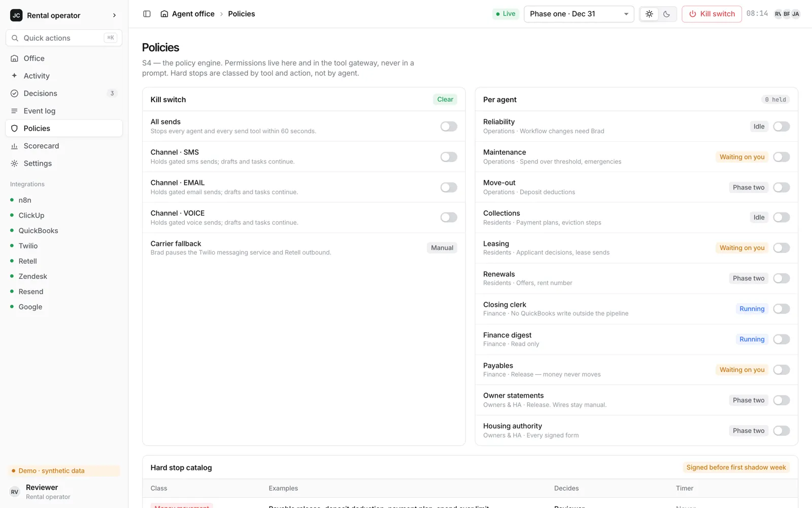Toggle Channel SMS hold switch

(x=449, y=157)
